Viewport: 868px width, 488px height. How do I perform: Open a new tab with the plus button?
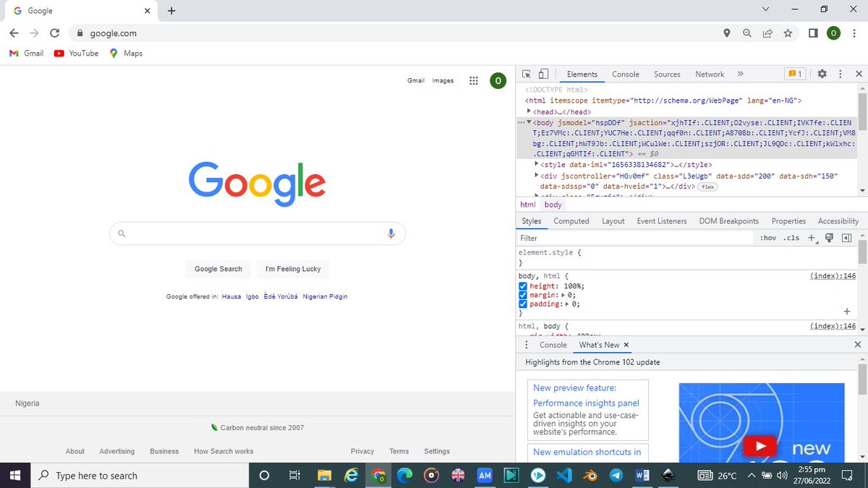(x=171, y=11)
